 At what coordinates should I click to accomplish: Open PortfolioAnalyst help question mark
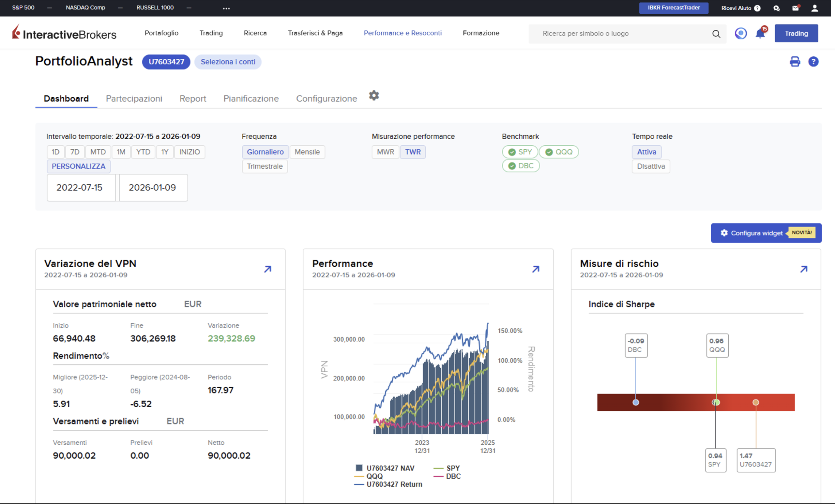point(813,62)
